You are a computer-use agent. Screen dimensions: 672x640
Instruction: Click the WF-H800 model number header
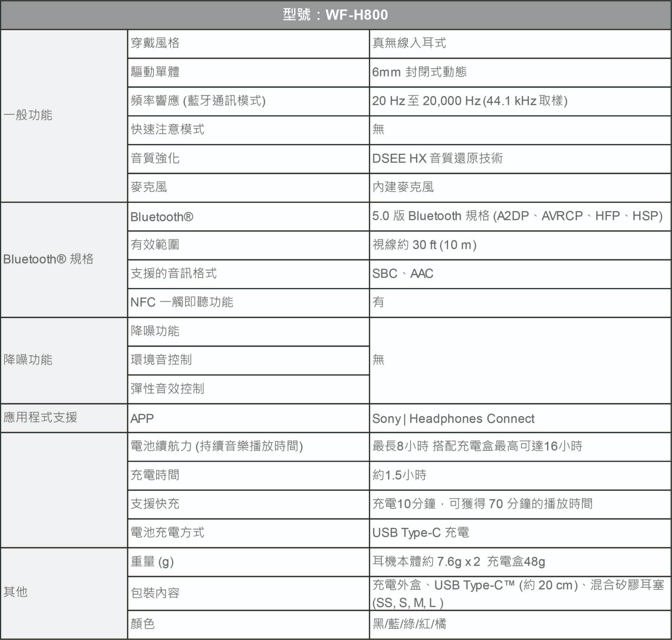[x=336, y=15]
